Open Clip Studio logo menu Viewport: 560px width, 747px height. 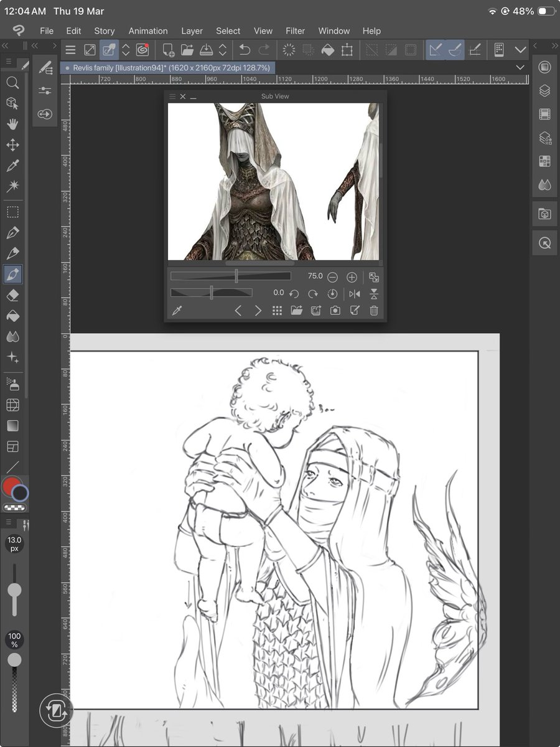pos(18,31)
